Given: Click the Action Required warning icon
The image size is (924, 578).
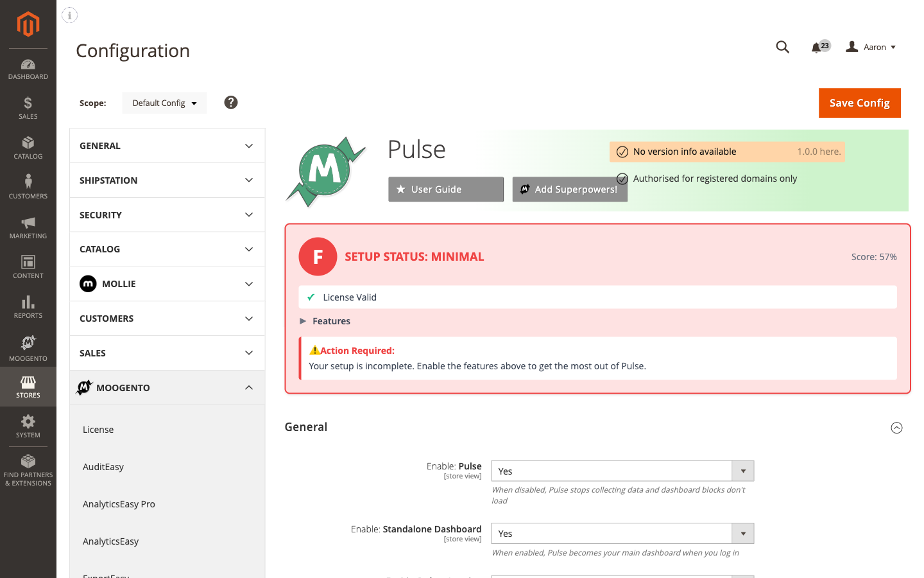Looking at the screenshot, I should pos(314,351).
